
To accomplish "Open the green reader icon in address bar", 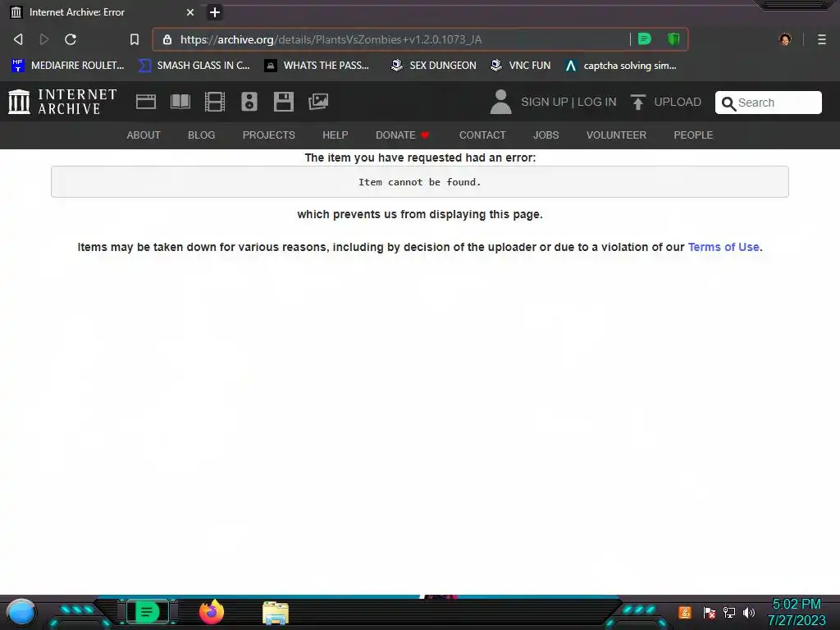I will [645, 39].
